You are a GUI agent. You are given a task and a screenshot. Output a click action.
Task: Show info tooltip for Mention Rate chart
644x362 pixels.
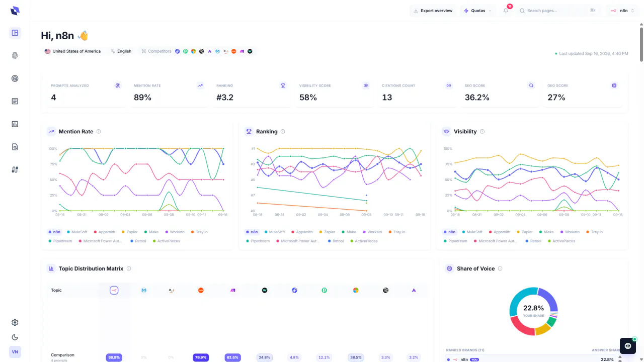(99, 132)
